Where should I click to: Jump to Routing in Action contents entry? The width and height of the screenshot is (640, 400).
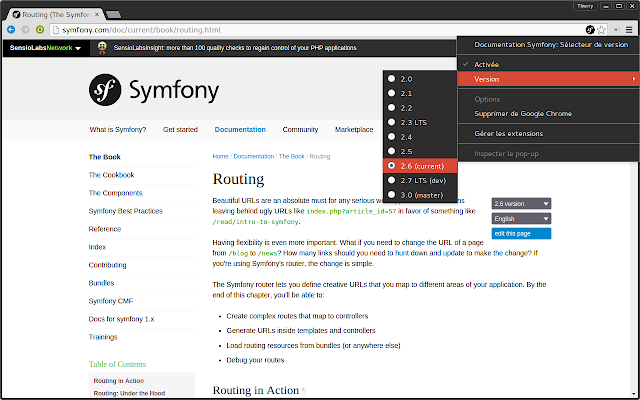(119, 381)
